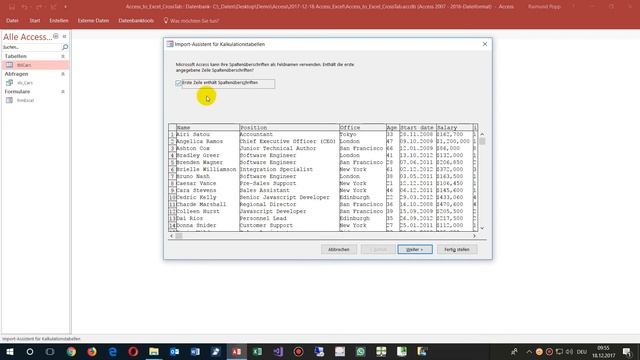The image size is (640, 360).
Task: Click the Name column header in preview
Action: point(207,127)
